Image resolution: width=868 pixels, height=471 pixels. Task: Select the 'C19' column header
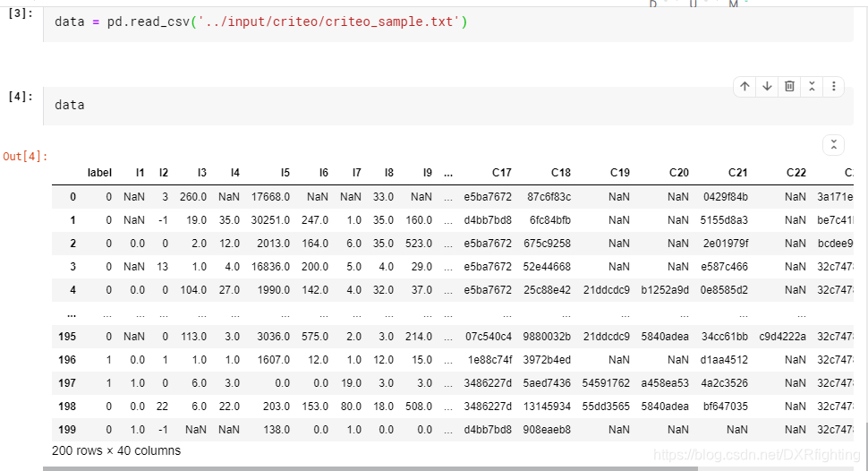(619, 173)
